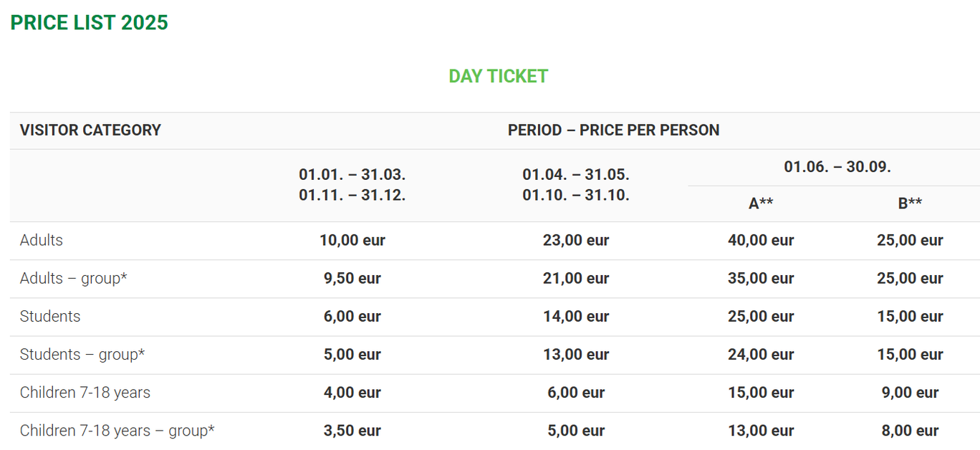Select the 01.06. – 30.09. period header

tap(837, 167)
